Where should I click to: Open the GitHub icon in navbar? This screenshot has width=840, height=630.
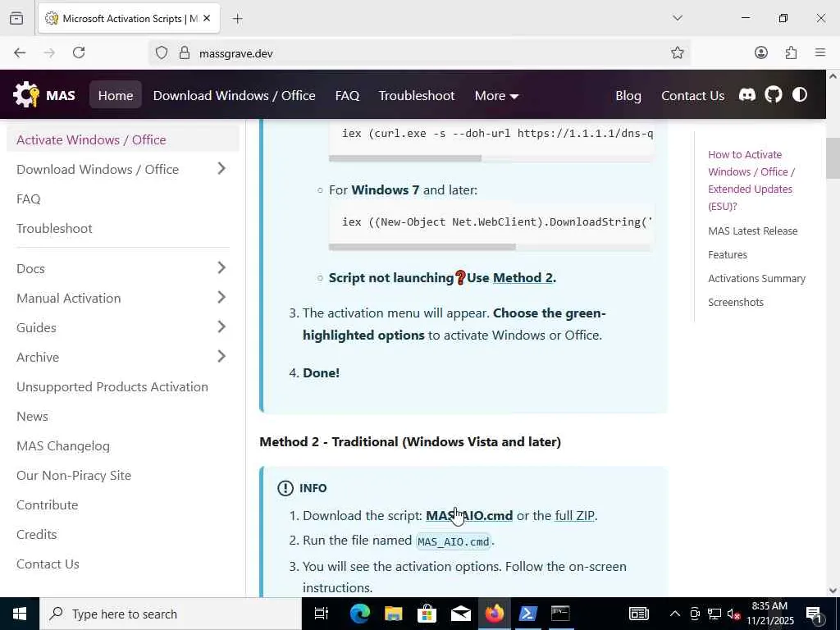(773, 95)
